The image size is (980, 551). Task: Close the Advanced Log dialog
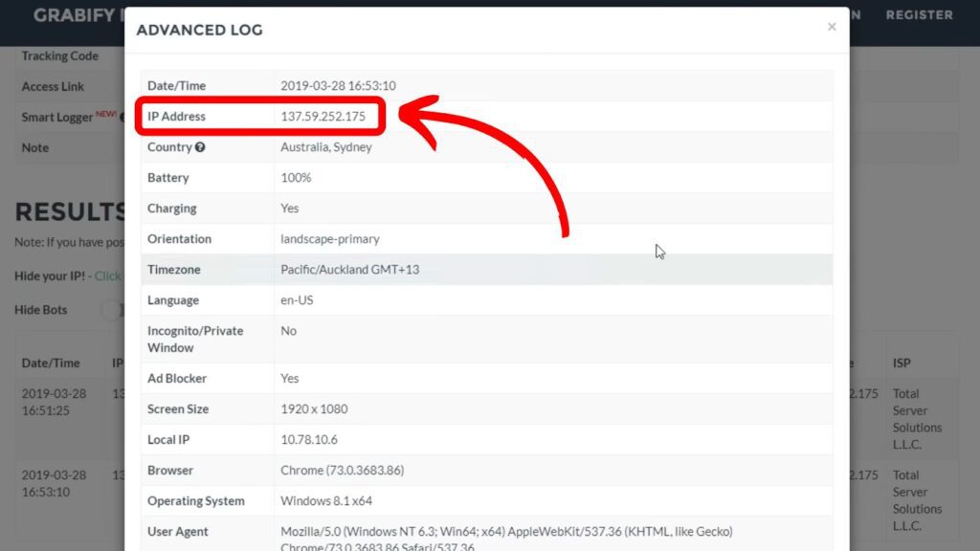pos(832,27)
